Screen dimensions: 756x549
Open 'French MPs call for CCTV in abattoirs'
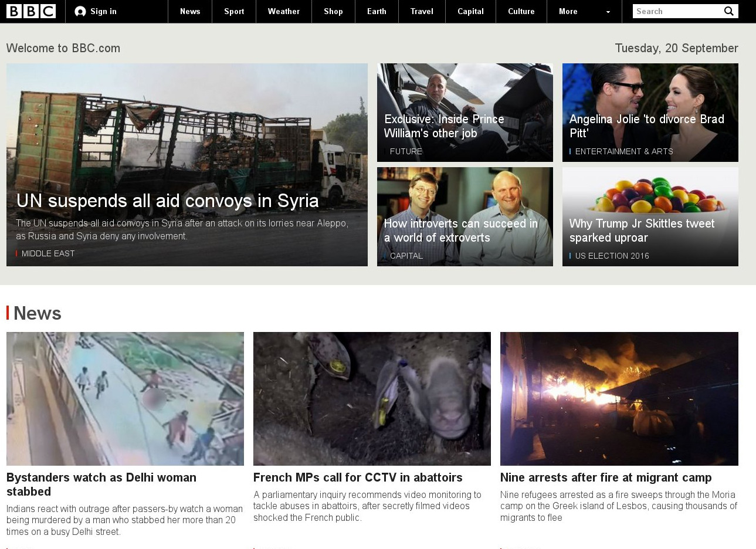tap(358, 477)
